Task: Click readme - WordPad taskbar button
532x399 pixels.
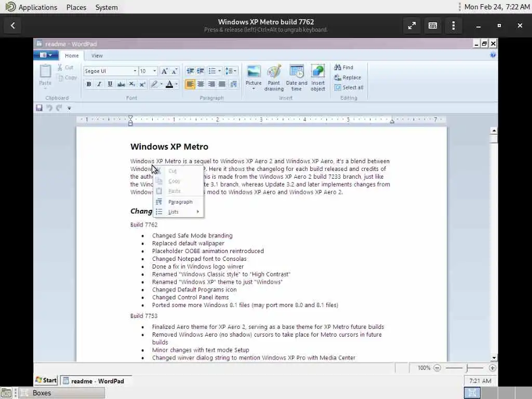Action: [x=96, y=381]
